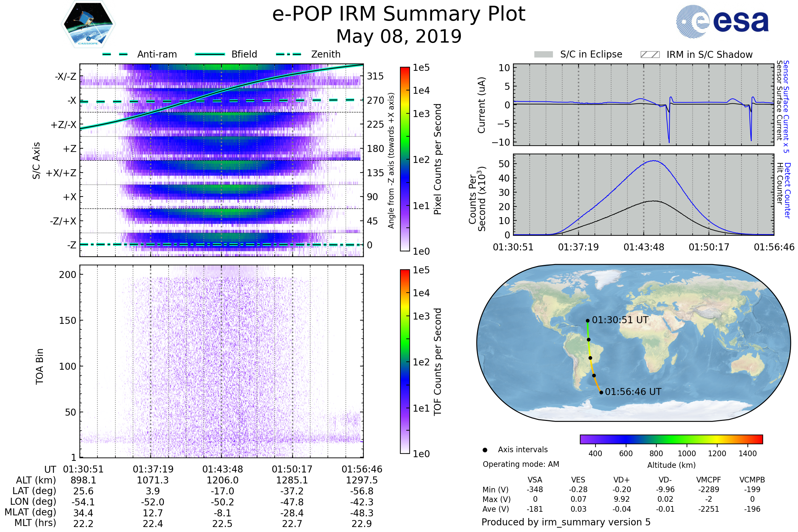
Task: Click the Altitude (km) colorbar
Action: [671, 439]
